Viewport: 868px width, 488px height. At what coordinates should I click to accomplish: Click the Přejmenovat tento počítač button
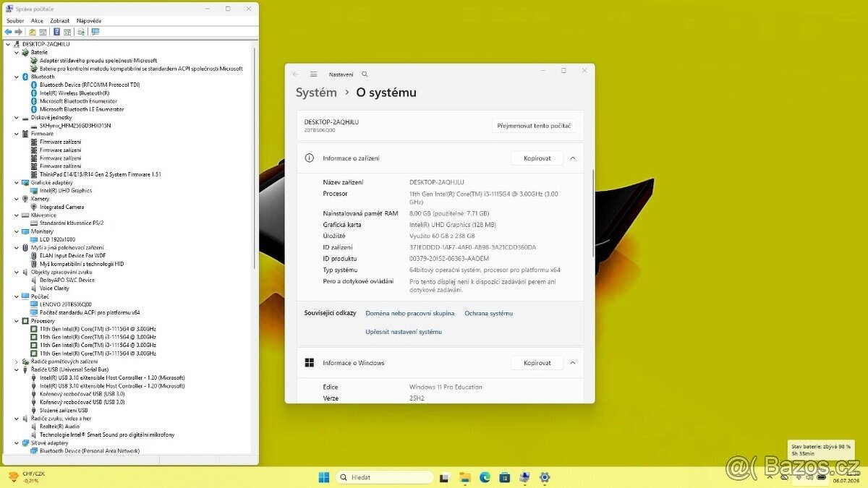pyautogui.click(x=535, y=126)
